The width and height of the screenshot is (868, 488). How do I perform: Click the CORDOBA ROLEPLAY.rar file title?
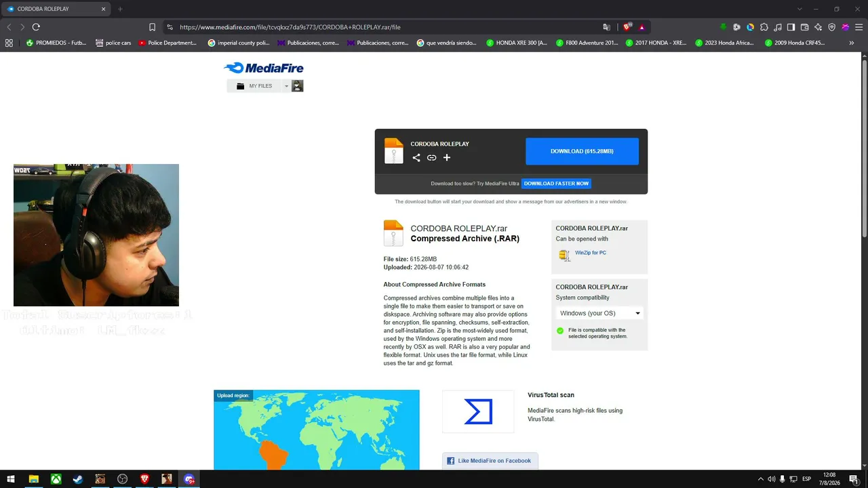coord(458,228)
